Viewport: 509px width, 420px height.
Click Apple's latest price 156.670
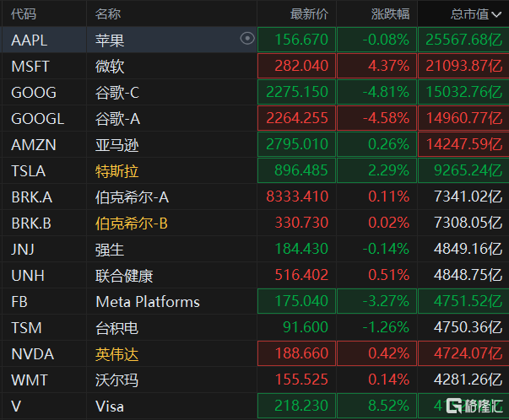click(301, 40)
